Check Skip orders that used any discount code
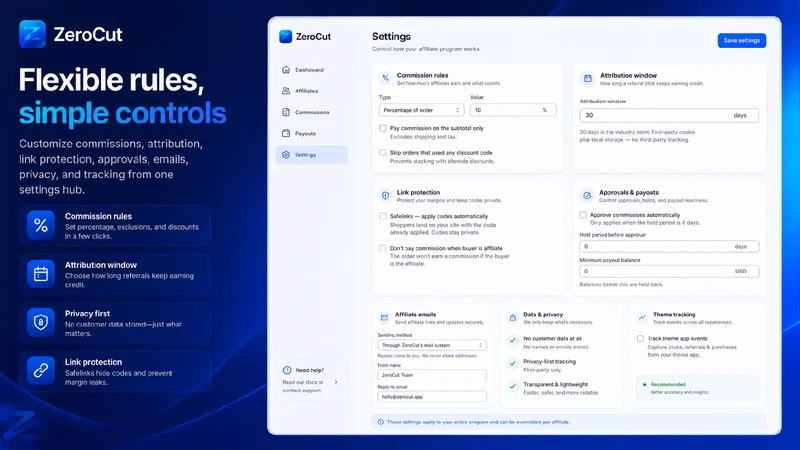This screenshot has height=450, width=800. (383, 152)
